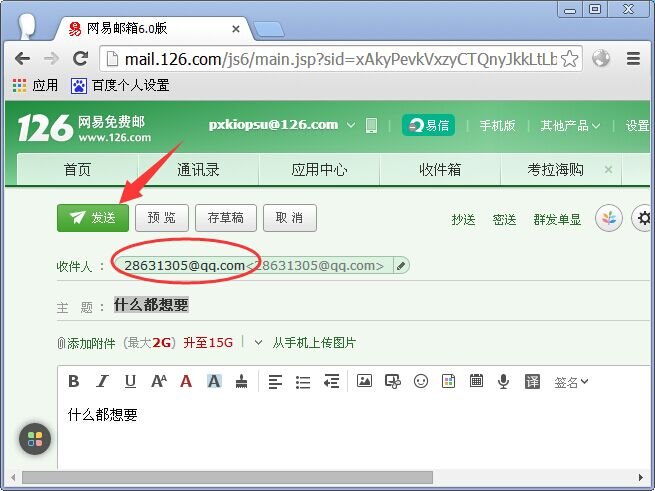
Task: Edit recipient with the pencil icon
Action: click(x=401, y=265)
